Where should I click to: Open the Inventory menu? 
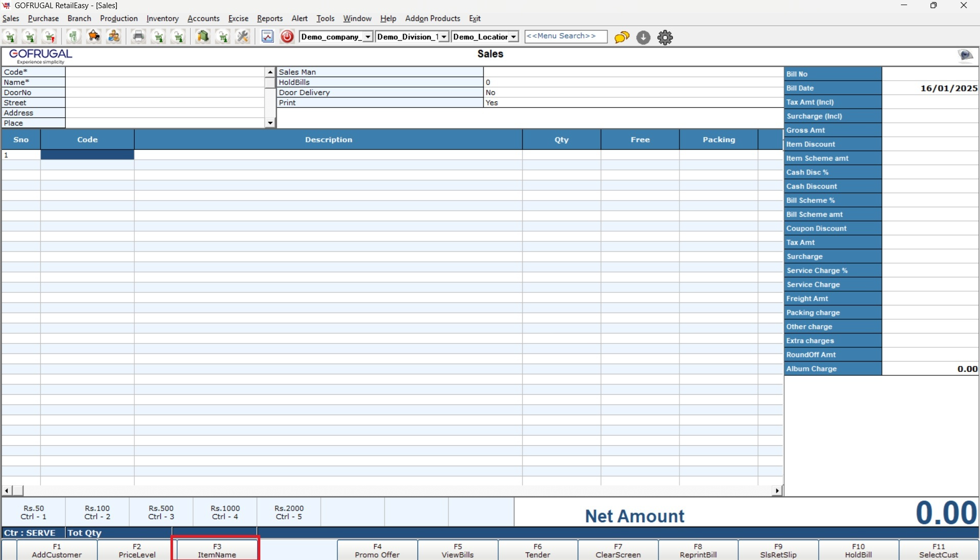pos(162,18)
